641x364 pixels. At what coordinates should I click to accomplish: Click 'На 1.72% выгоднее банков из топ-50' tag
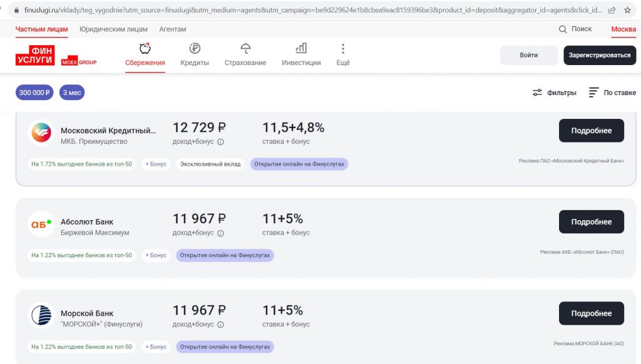(x=82, y=164)
